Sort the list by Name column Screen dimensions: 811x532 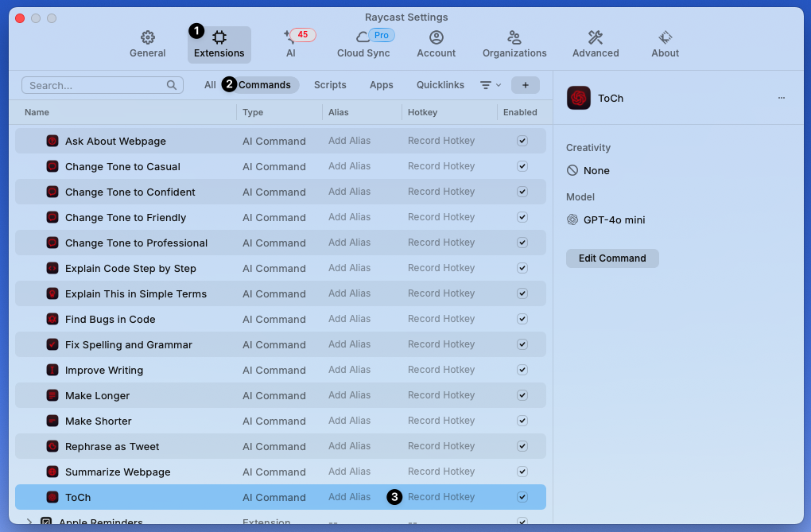(37, 112)
